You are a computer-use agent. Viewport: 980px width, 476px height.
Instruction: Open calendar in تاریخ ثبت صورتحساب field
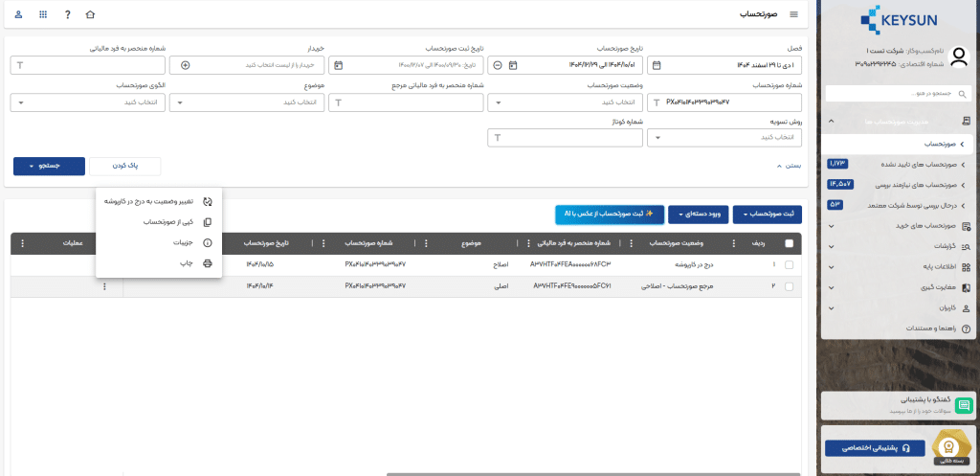tap(337, 65)
